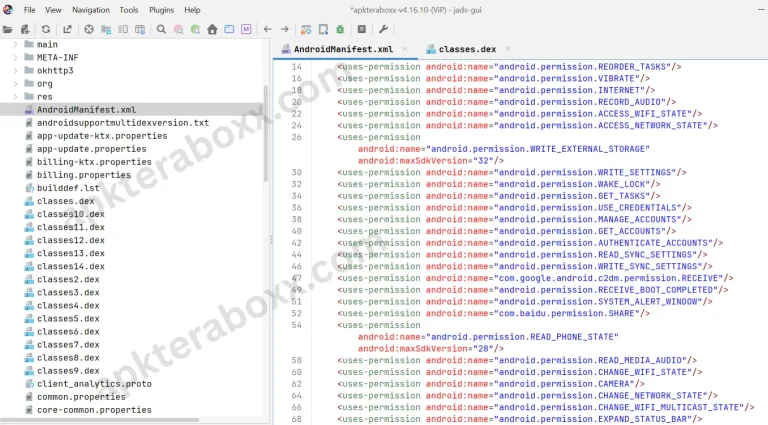Open debugger with the green bug icon

click(340, 29)
